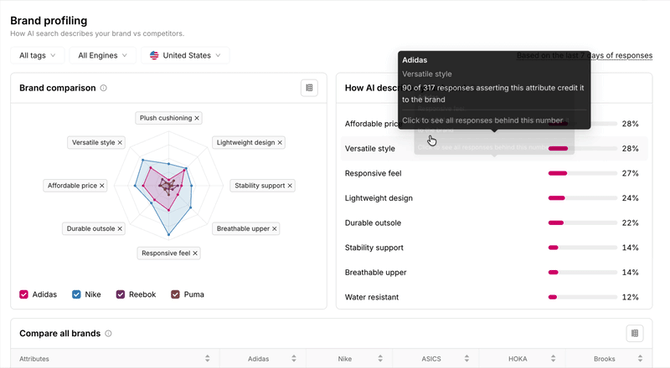
Task: Remove the Stability support attribute tag
Action: click(x=290, y=185)
